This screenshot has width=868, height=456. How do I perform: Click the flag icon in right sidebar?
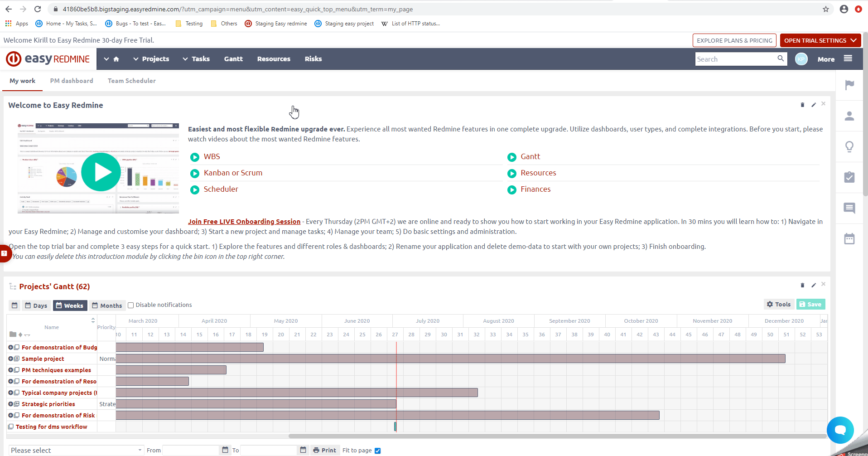[x=849, y=85]
